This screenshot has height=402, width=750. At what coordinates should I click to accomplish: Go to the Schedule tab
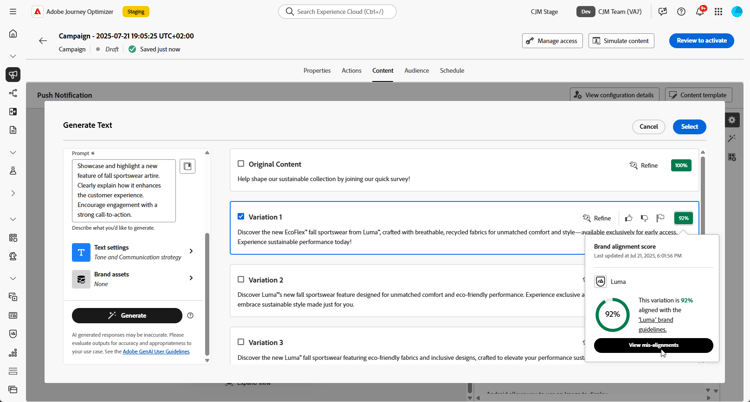452,70
